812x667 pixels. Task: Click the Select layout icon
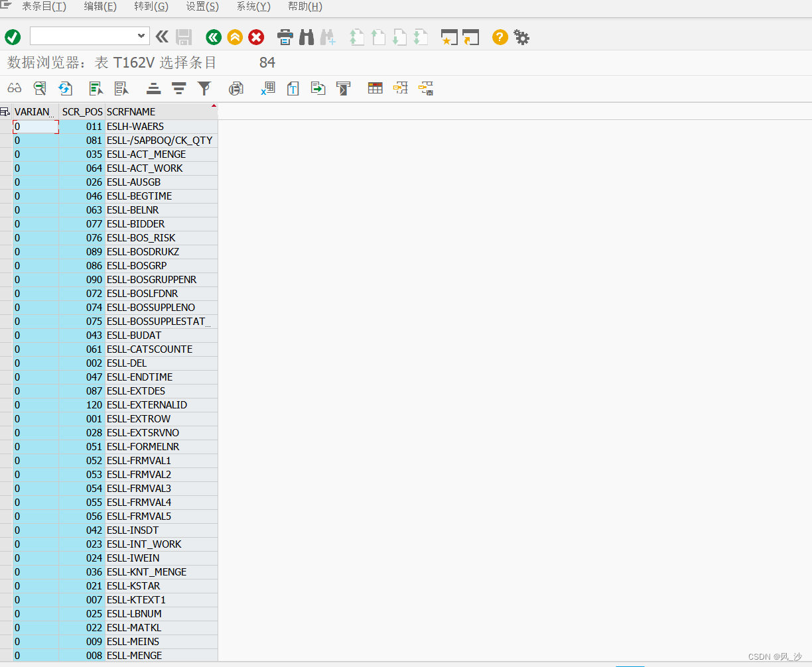[x=401, y=88]
